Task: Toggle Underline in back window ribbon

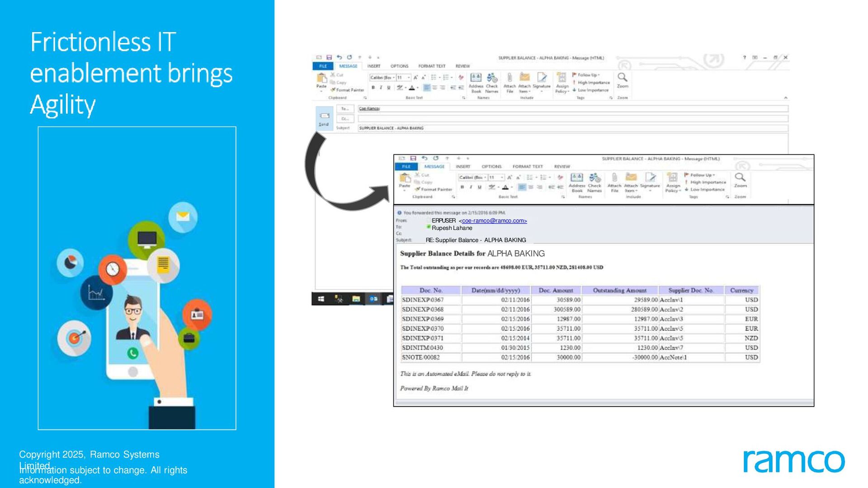Action: point(388,88)
